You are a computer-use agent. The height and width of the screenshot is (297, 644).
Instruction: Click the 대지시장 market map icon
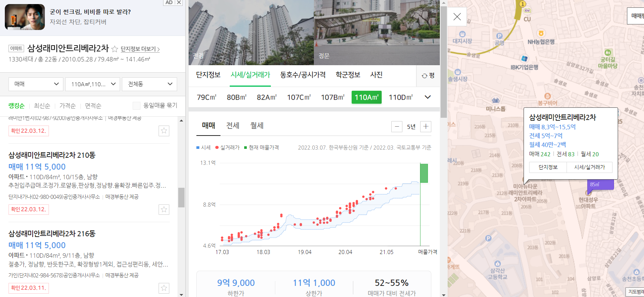point(462,34)
